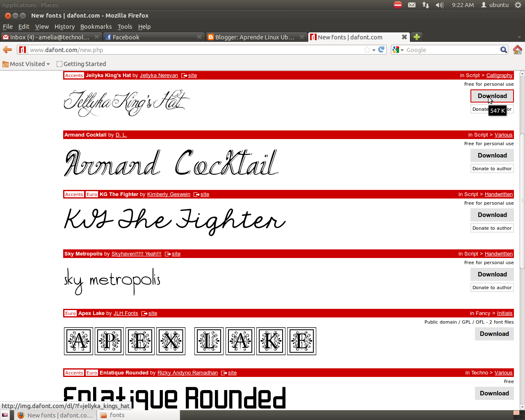
Task: Open a new tab with the plus button
Action: tap(417, 37)
